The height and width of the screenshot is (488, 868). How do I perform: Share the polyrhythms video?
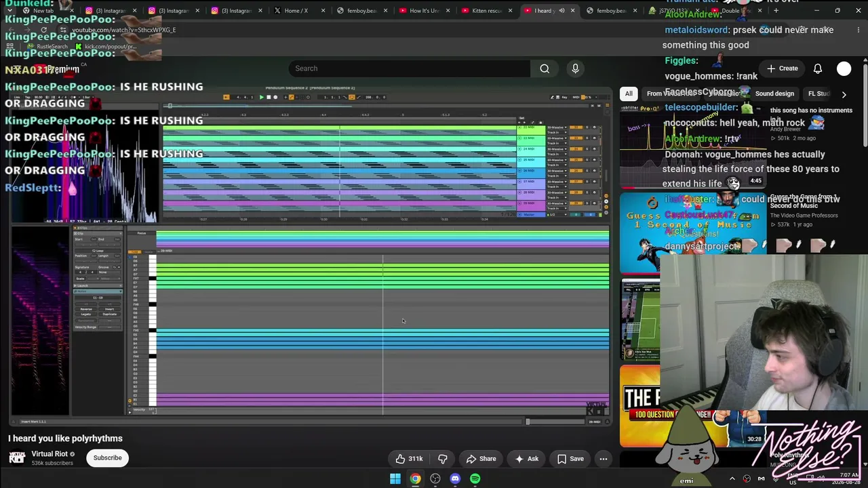point(481,459)
